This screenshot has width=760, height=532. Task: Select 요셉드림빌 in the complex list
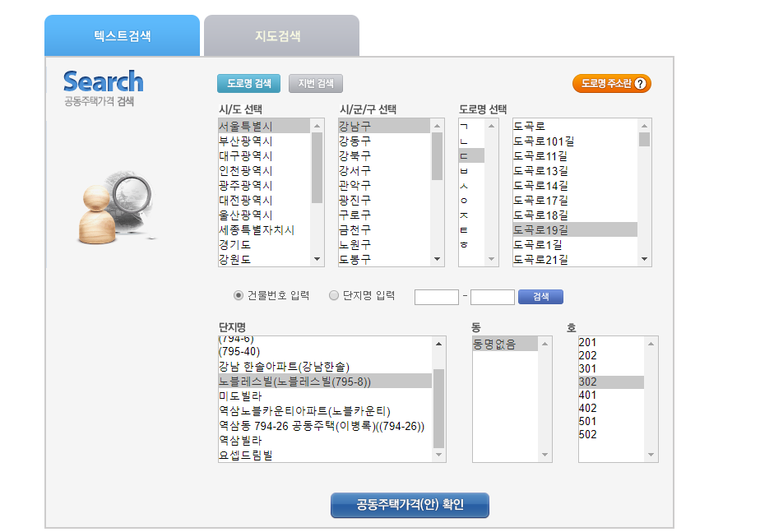(325, 455)
